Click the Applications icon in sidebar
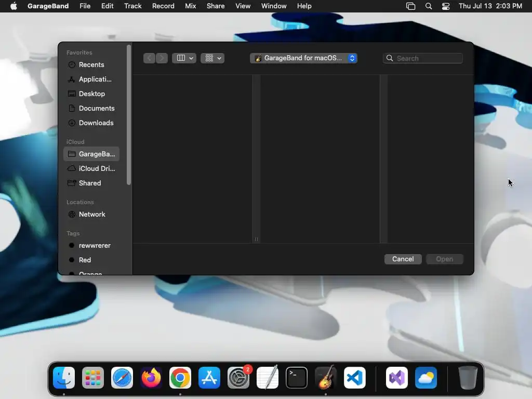532x399 pixels. pyautogui.click(x=72, y=79)
